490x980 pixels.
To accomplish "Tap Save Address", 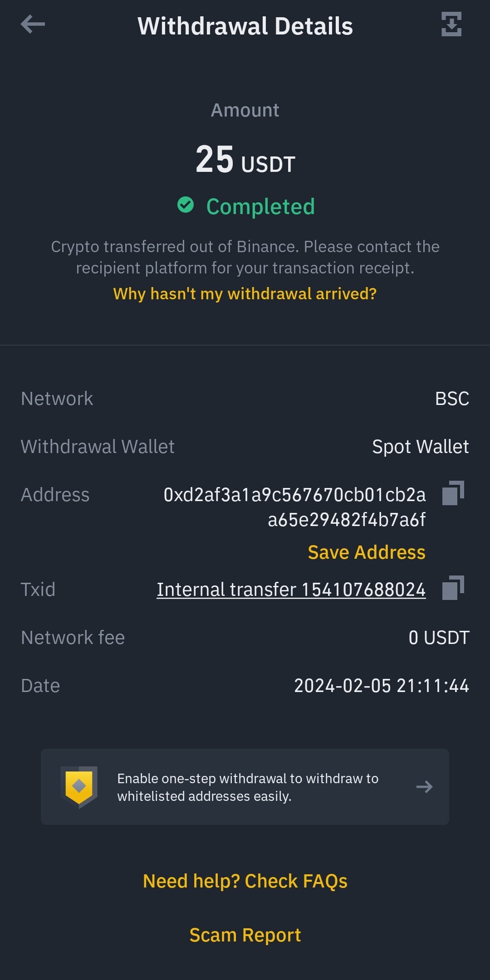I will pos(367,552).
